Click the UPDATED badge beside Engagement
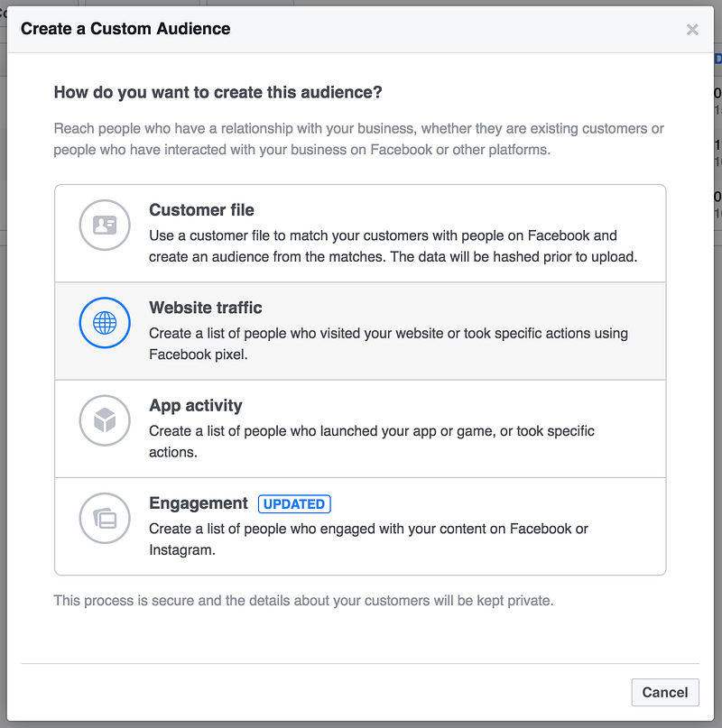 (294, 504)
